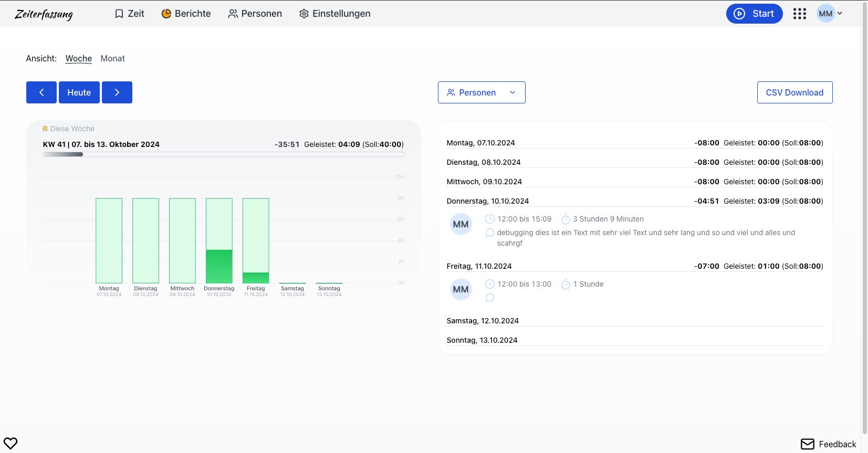868x453 pixels.
Task: Click the MM user avatar in header
Action: pos(825,14)
